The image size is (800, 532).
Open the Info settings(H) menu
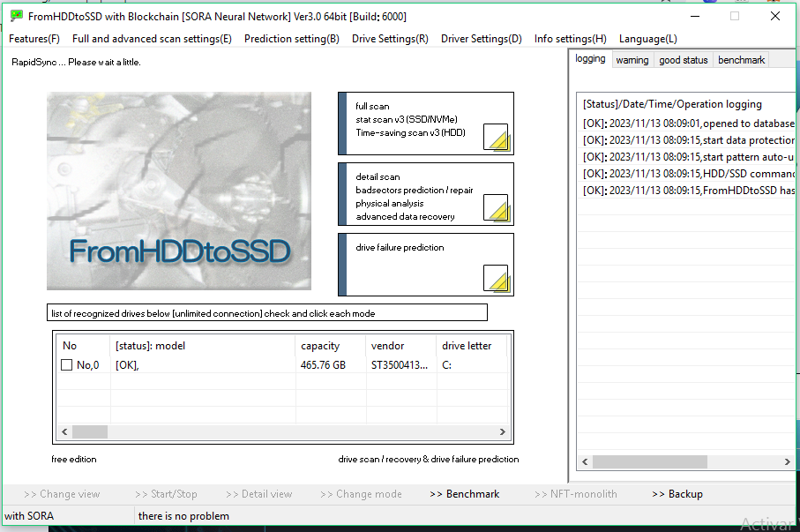571,39
